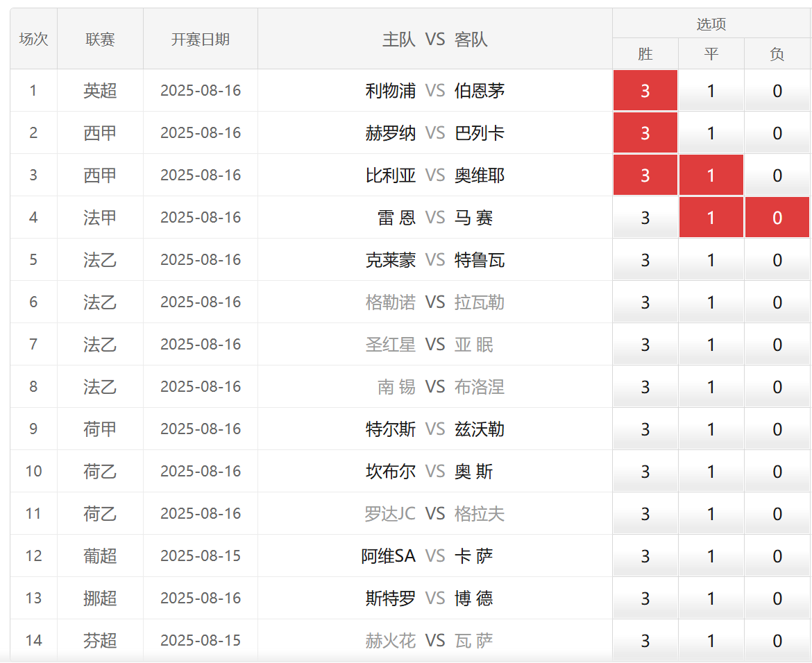Pick loss (0) for 斯特罗 VS 博德
812x663 pixels.
tap(777, 599)
